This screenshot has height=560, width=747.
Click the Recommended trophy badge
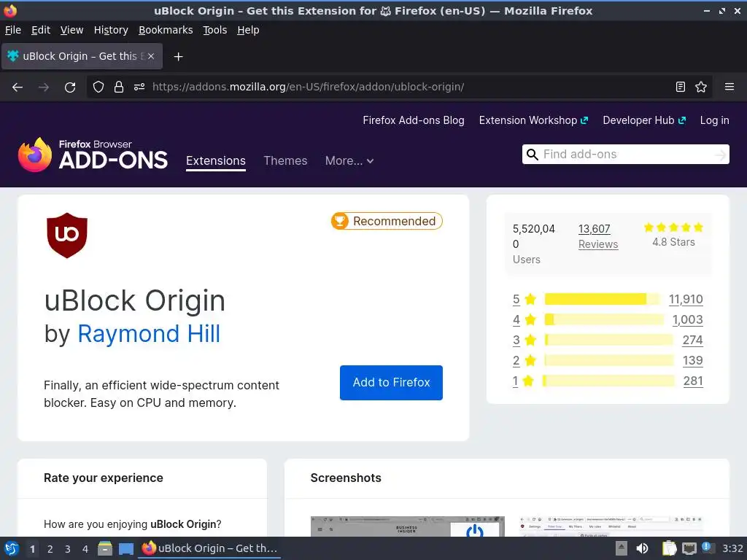point(387,221)
